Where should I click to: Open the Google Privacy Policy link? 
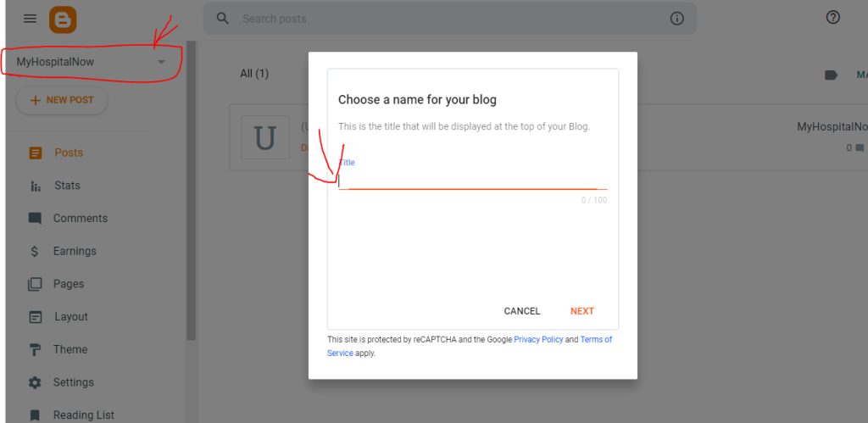538,339
